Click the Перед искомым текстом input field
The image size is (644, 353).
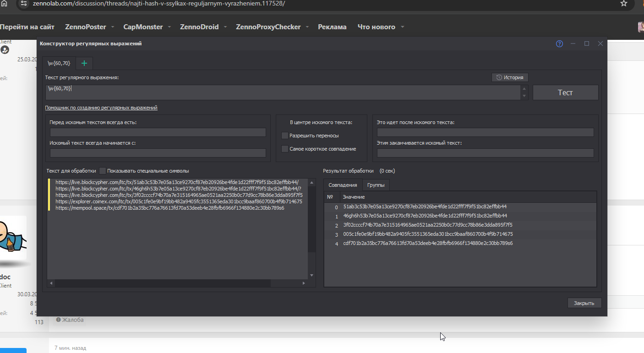[x=158, y=132]
